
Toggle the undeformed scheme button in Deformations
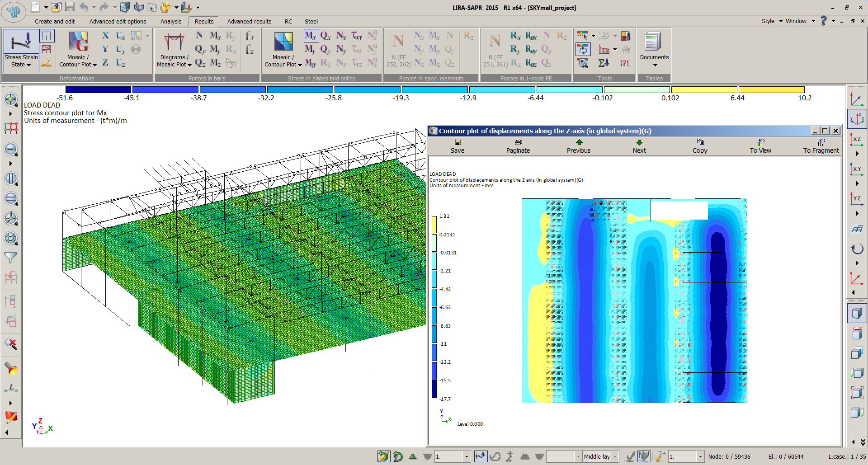[x=47, y=36]
